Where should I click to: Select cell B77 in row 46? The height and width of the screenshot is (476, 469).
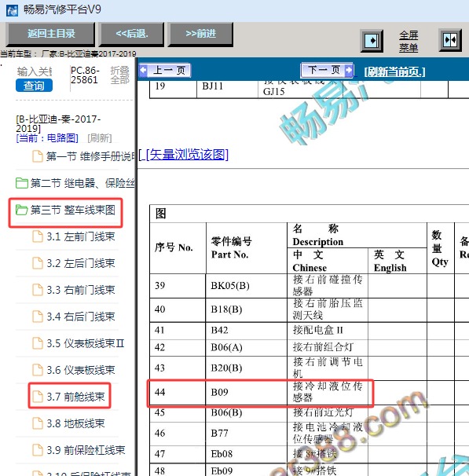tap(246, 434)
